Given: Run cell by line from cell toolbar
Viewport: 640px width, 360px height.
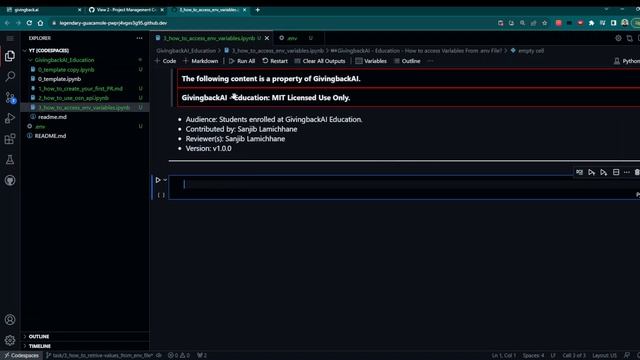Looking at the screenshot, I should click(579, 172).
